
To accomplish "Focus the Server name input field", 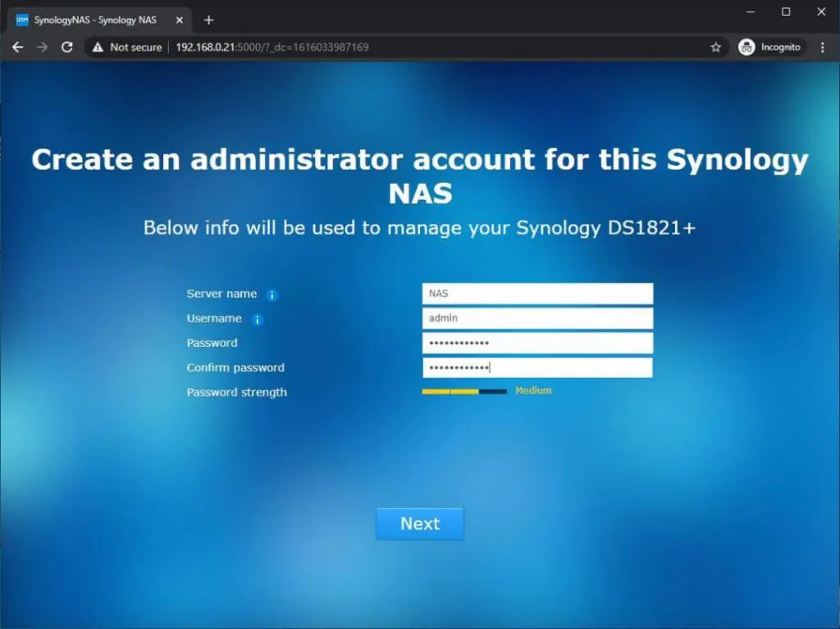I will pyautogui.click(x=537, y=294).
